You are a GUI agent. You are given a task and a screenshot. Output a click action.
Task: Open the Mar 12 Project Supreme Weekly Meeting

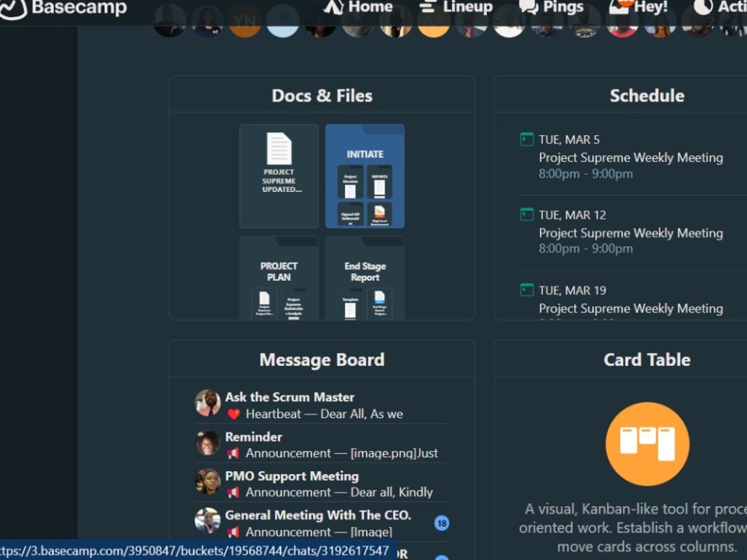click(x=630, y=233)
